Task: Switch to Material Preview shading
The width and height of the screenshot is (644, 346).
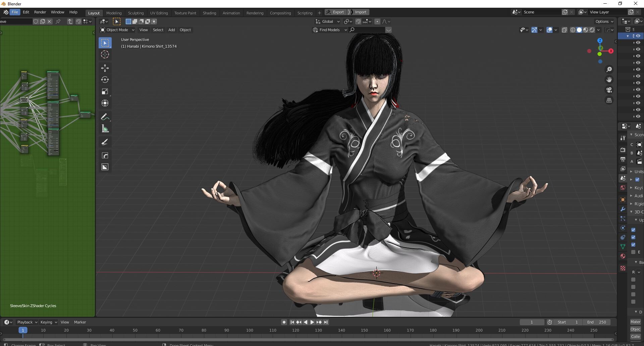Action: pos(586,30)
